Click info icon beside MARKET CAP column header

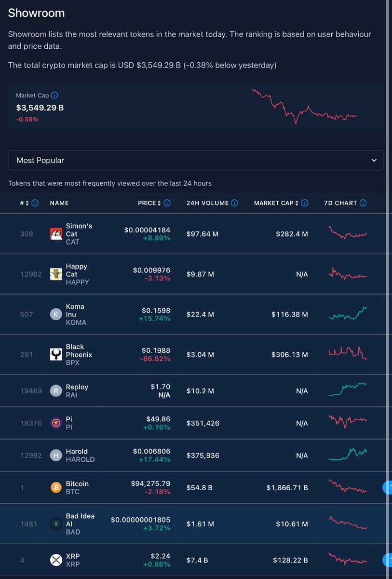pyautogui.click(x=305, y=203)
